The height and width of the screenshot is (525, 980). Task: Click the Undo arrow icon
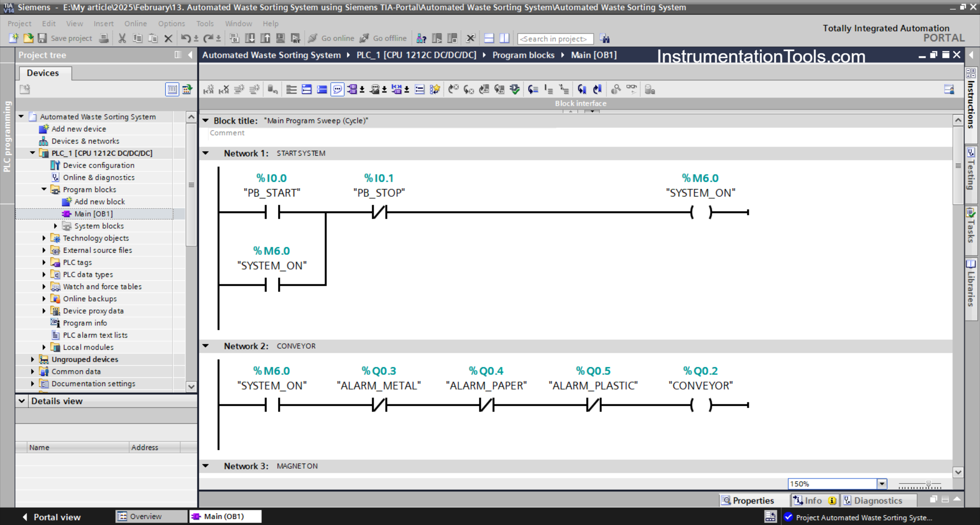pos(186,38)
